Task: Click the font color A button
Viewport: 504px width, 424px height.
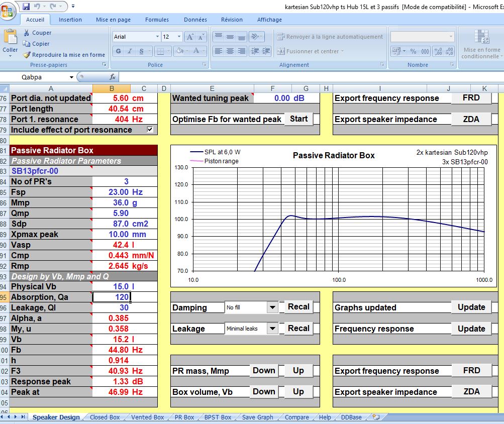Action: (196, 51)
